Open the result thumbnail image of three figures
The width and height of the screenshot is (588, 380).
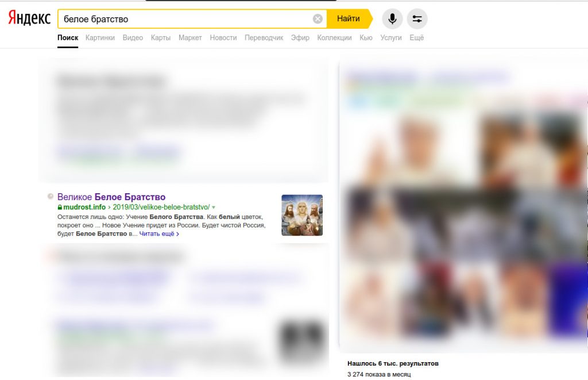click(x=302, y=215)
